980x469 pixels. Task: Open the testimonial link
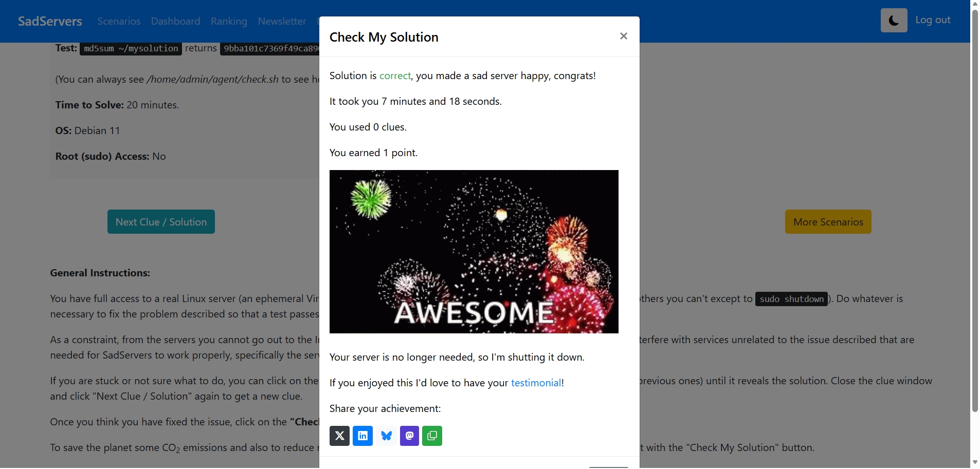[x=536, y=383]
